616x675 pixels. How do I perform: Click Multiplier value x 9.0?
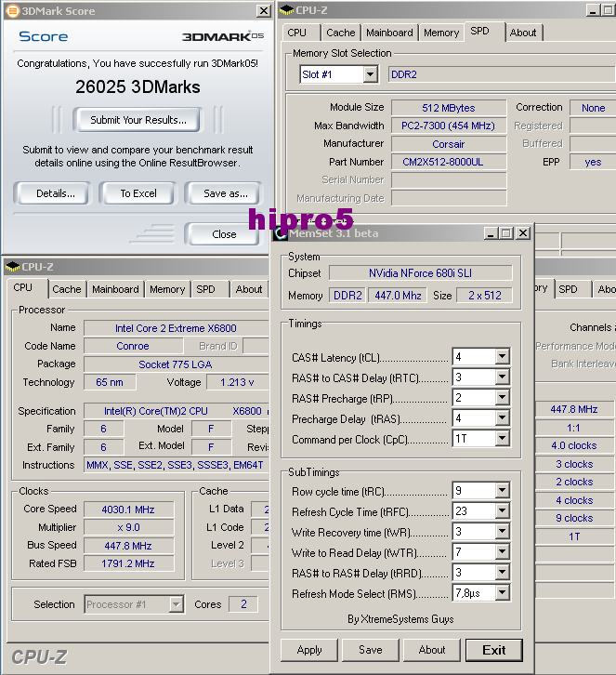(128, 527)
